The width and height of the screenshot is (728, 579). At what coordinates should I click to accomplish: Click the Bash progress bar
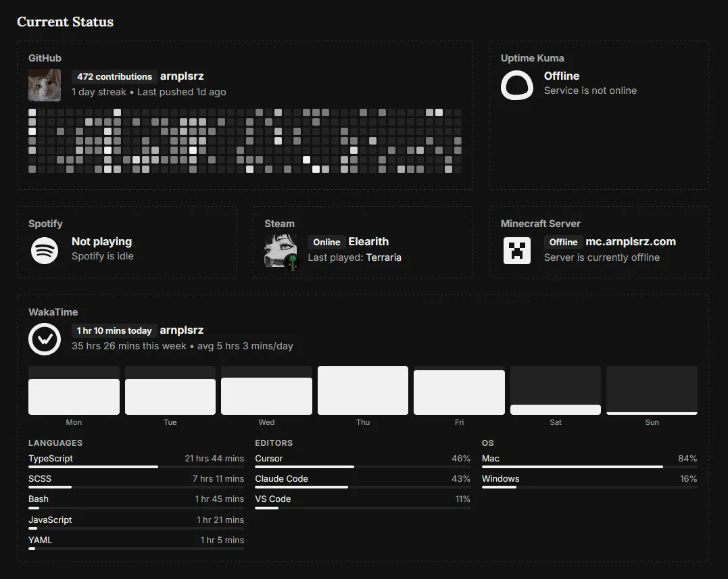[x=136, y=507]
